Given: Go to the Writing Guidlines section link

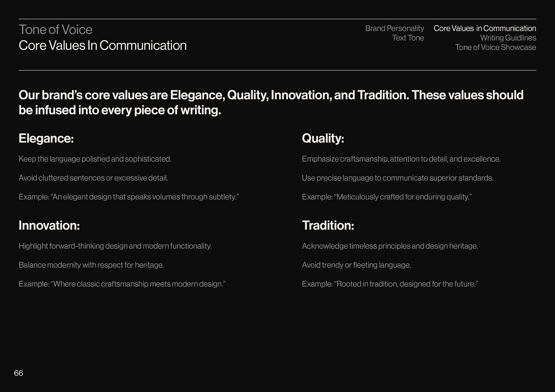Looking at the screenshot, I should (508, 38).
